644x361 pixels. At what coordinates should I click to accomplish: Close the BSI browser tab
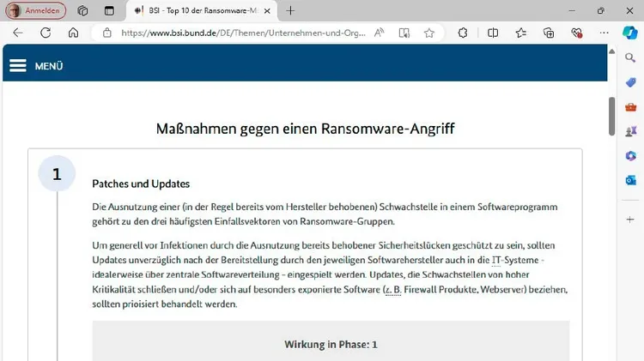267,11
